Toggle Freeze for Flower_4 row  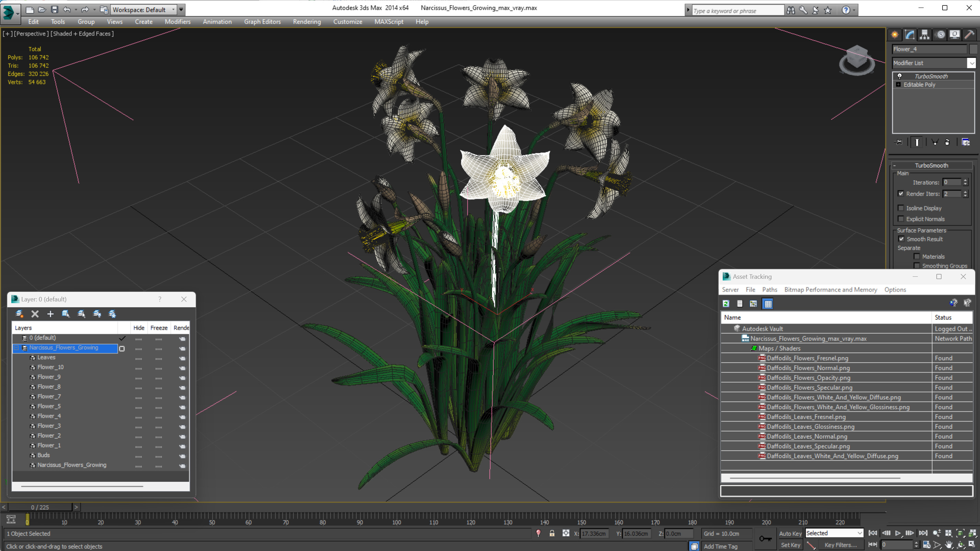click(159, 417)
